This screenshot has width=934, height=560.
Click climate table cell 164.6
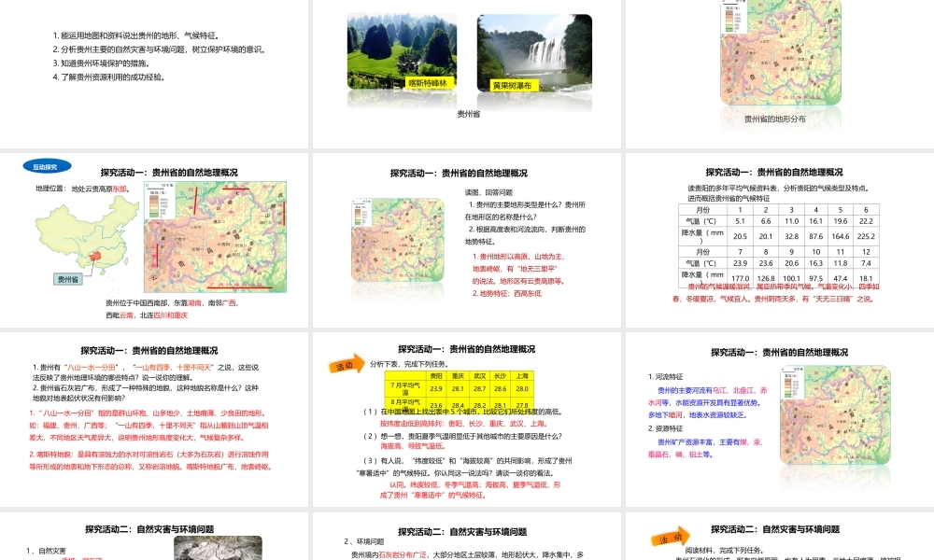click(840, 236)
